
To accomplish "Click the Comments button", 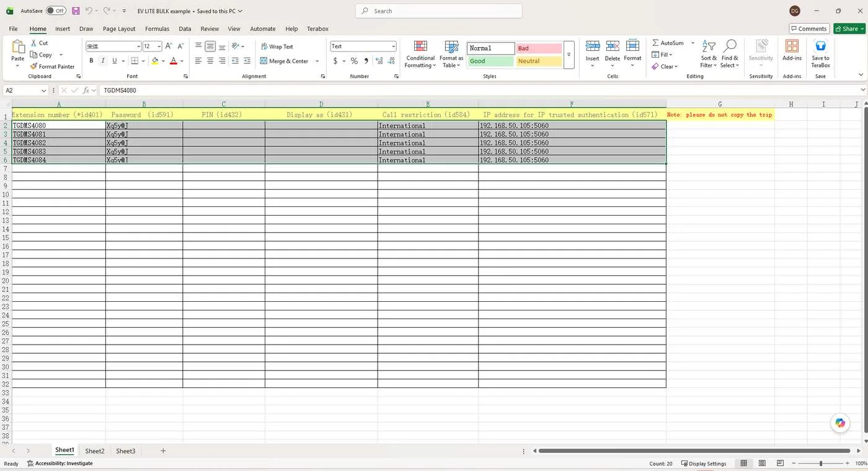I will coord(810,29).
